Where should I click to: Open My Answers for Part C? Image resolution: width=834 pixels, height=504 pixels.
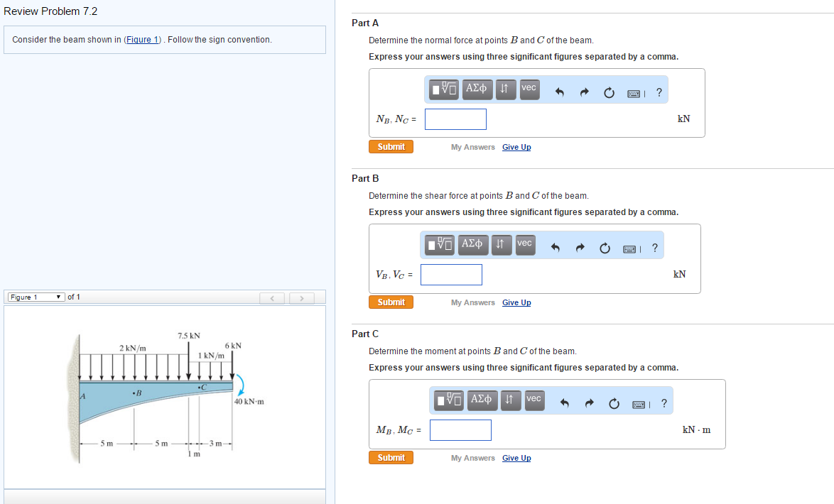[x=473, y=459]
